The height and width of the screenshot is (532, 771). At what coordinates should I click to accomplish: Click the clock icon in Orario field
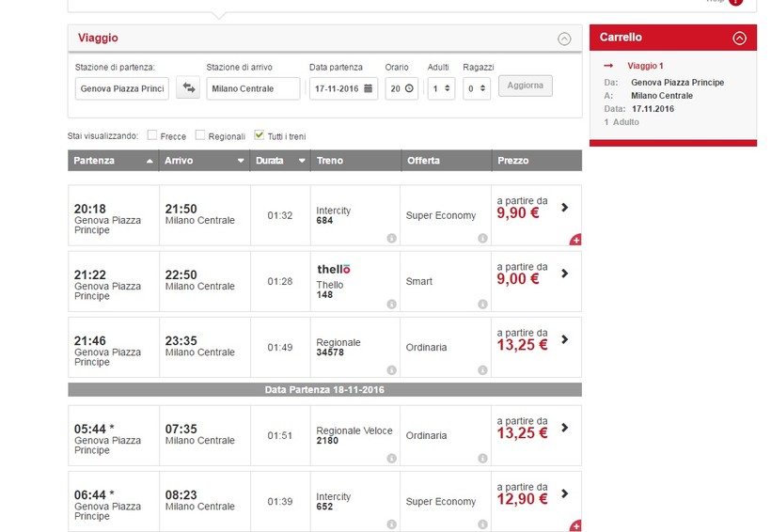(410, 88)
